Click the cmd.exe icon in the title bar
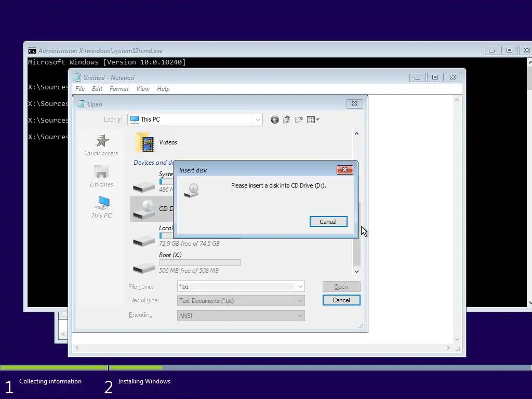This screenshot has height=399, width=532. (32, 51)
